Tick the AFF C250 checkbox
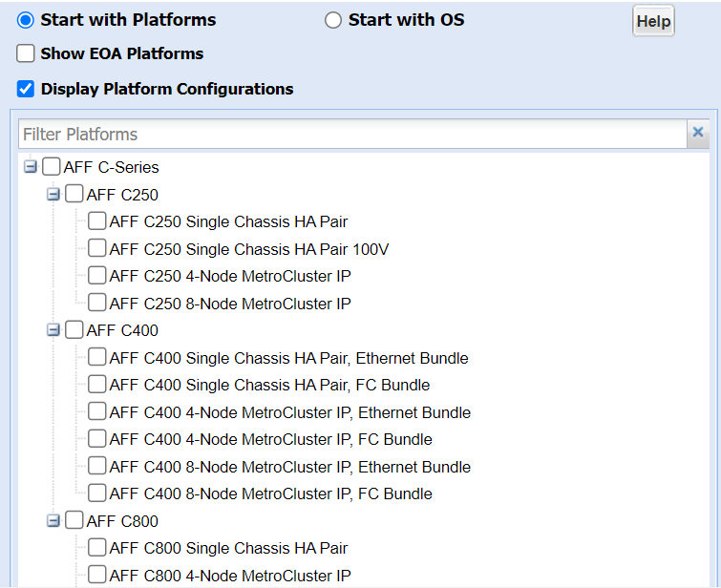The width and height of the screenshot is (721, 588). (74, 195)
